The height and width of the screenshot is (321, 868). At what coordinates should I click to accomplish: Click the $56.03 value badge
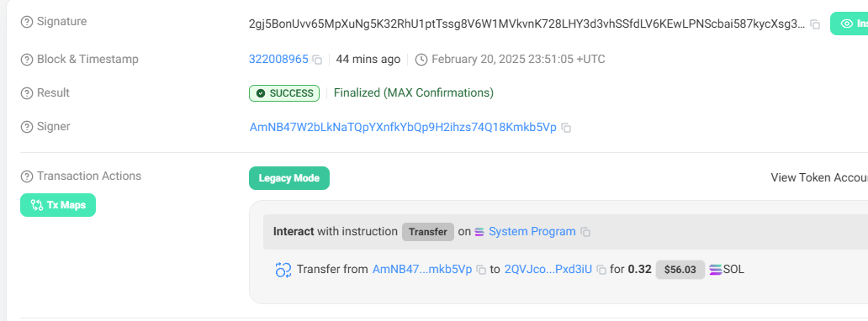680,270
